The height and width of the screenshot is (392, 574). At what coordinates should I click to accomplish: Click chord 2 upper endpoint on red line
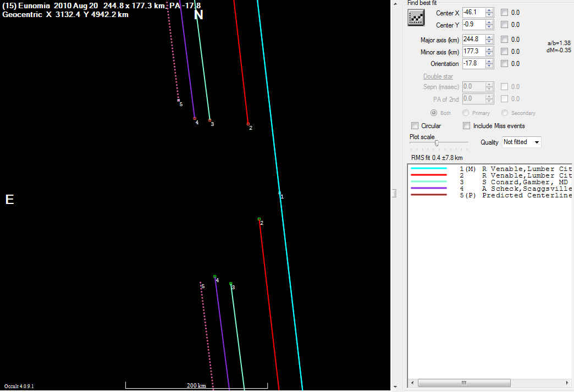pyautogui.click(x=248, y=124)
